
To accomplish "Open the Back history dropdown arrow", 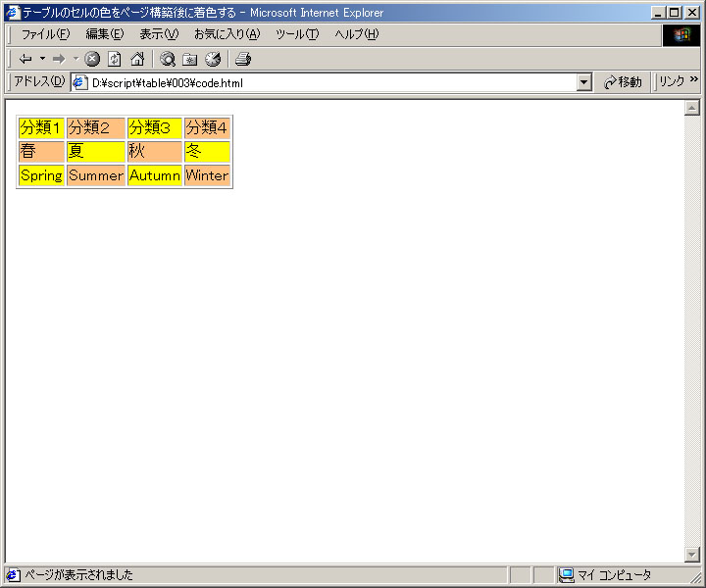I will [x=43, y=59].
